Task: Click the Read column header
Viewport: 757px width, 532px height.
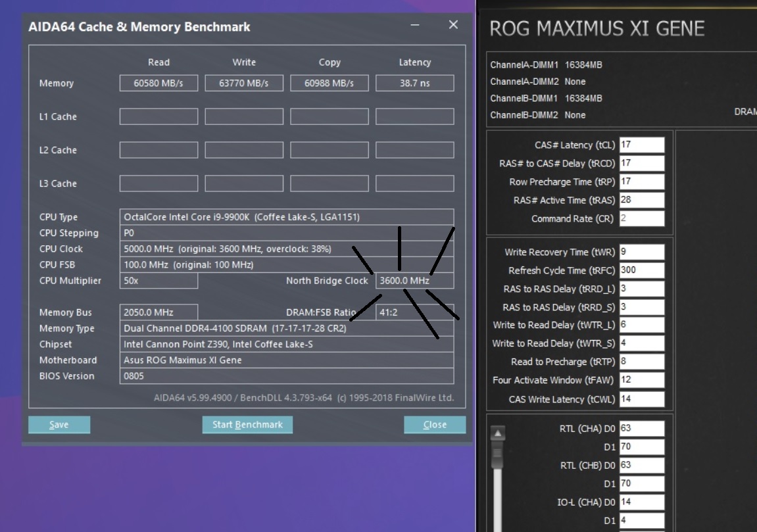Action: tap(159, 62)
